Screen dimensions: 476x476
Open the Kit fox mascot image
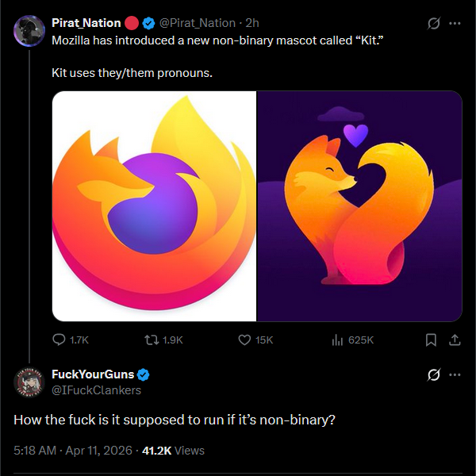click(x=359, y=206)
